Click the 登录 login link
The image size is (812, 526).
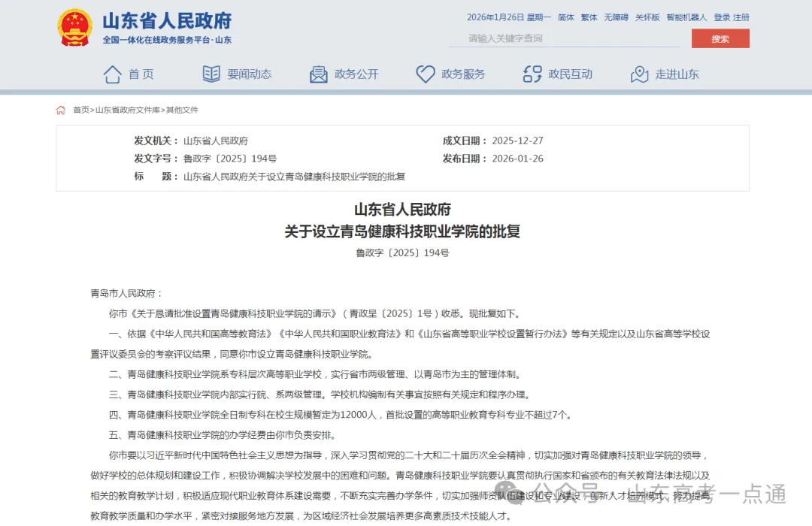click(722, 17)
